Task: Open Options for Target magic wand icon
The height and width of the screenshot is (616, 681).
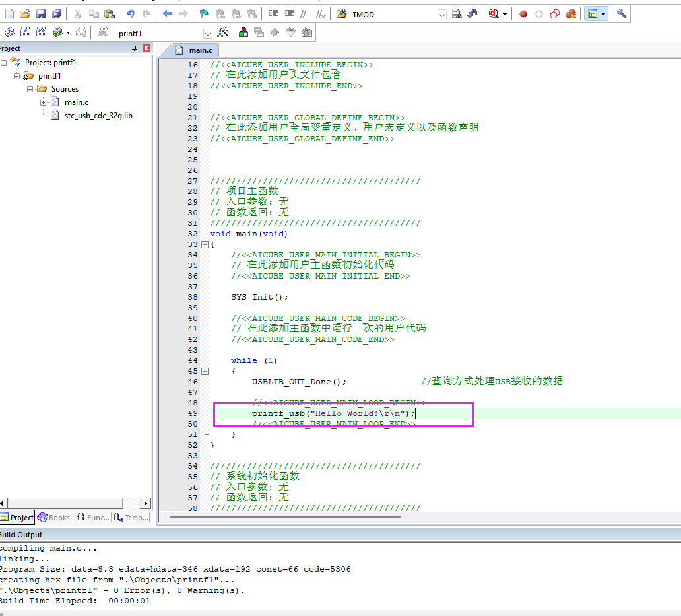Action: click(222, 32)
